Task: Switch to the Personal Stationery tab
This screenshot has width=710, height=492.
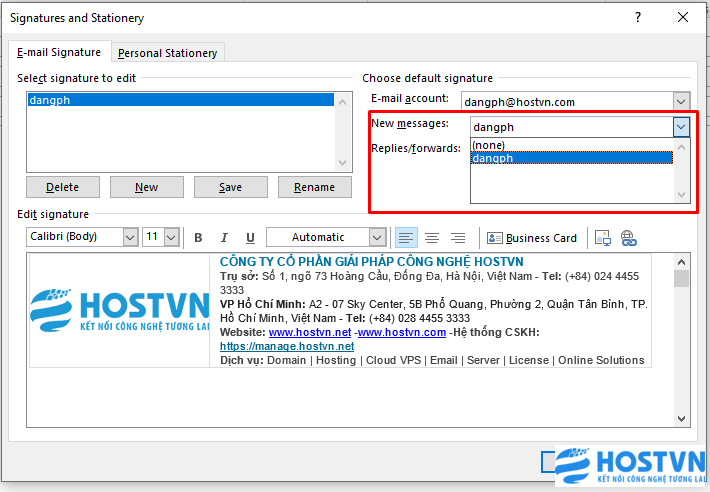Action: [168, 53]
